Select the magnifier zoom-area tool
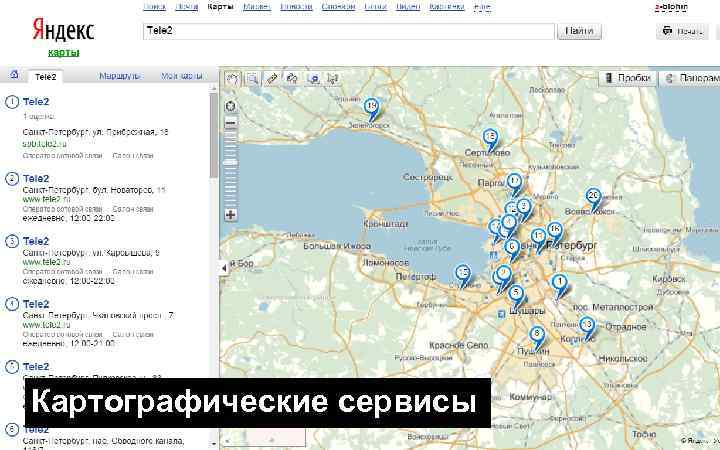 pos(252,79)
